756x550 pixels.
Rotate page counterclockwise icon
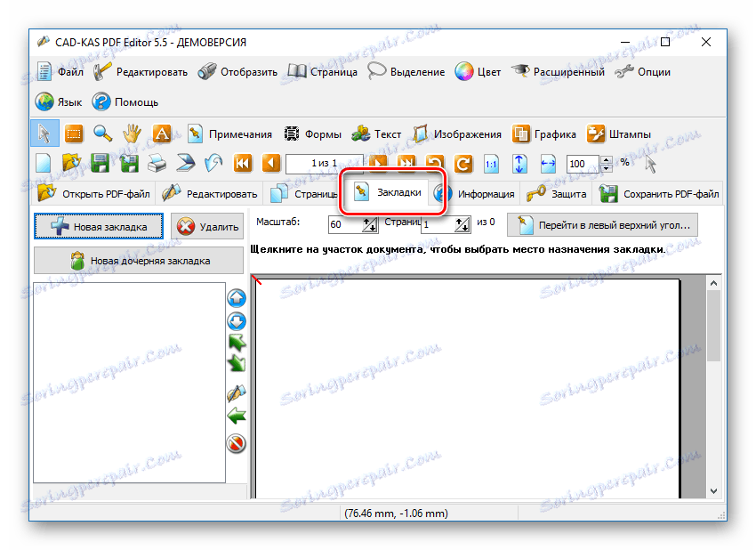[x=435, y=163]
